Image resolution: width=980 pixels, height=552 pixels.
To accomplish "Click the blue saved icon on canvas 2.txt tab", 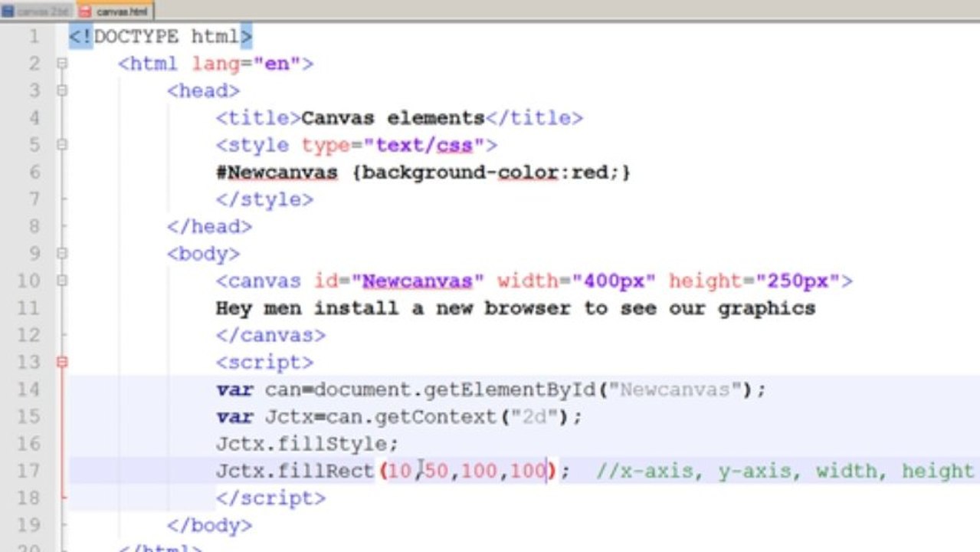I will 8,11.
